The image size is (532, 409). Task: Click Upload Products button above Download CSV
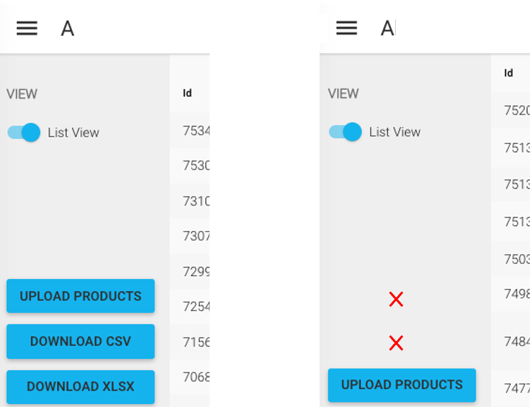click(x=80, y=296)
